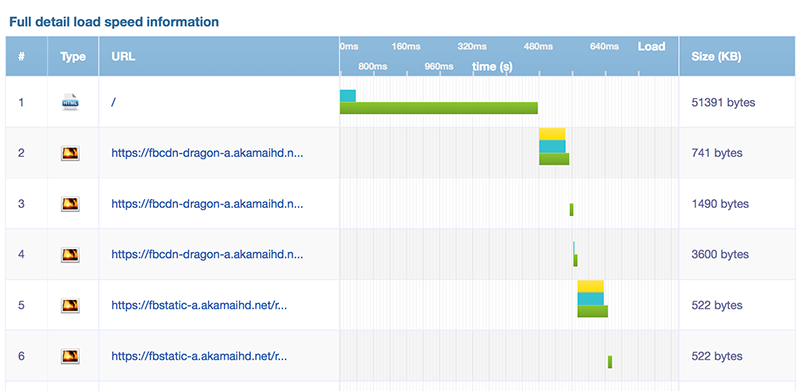Click the long green load bar in row 1
Image resolution: width=800 pixels, height=391 pixels.
point(439,108)
